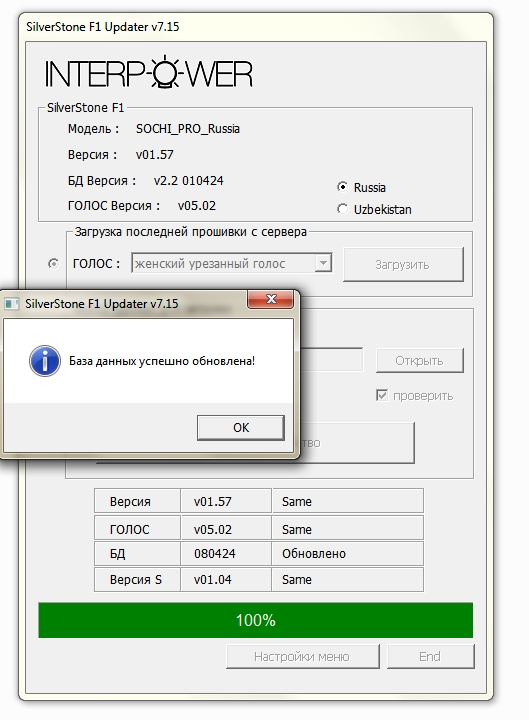Screen dimensions: 529x720
Task: Click the Настройки меню button
Action: click(302, 656)
